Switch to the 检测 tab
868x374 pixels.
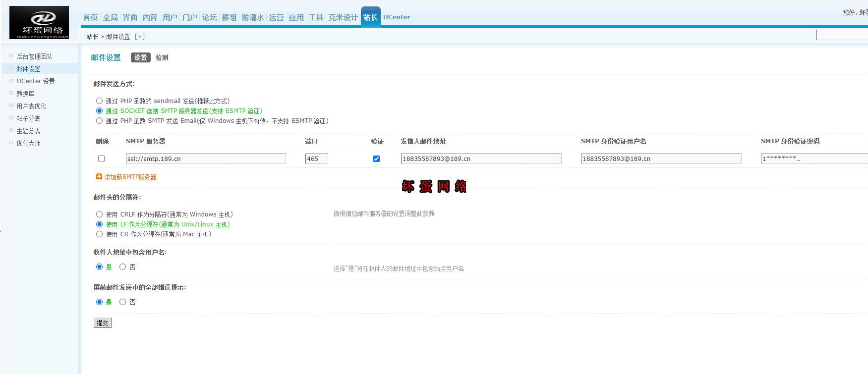click(x=162, y=58)
